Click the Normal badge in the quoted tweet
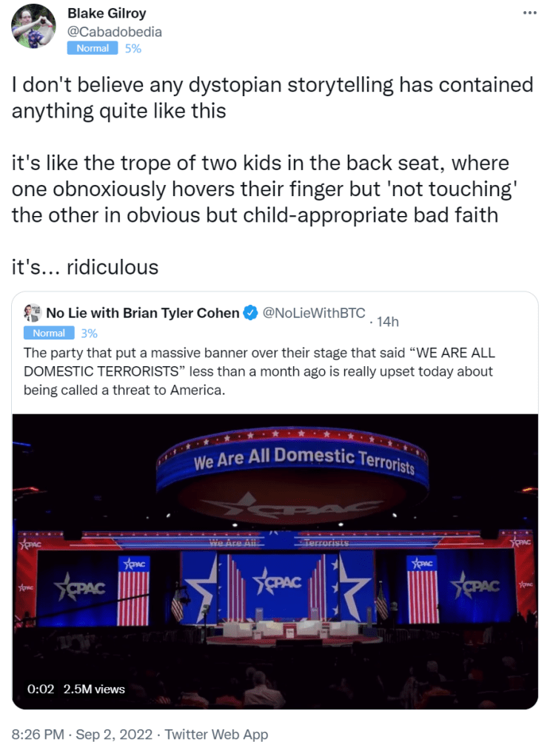The width and height of the screenshot is (553, 756). (x=49, y=333)
